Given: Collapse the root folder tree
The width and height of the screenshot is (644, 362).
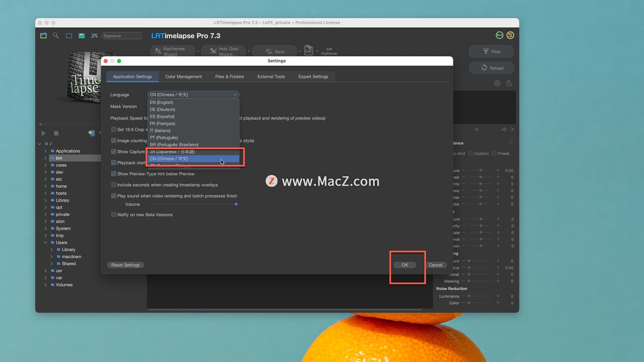Looking at the screenshot, I should (x=40, y=144).
